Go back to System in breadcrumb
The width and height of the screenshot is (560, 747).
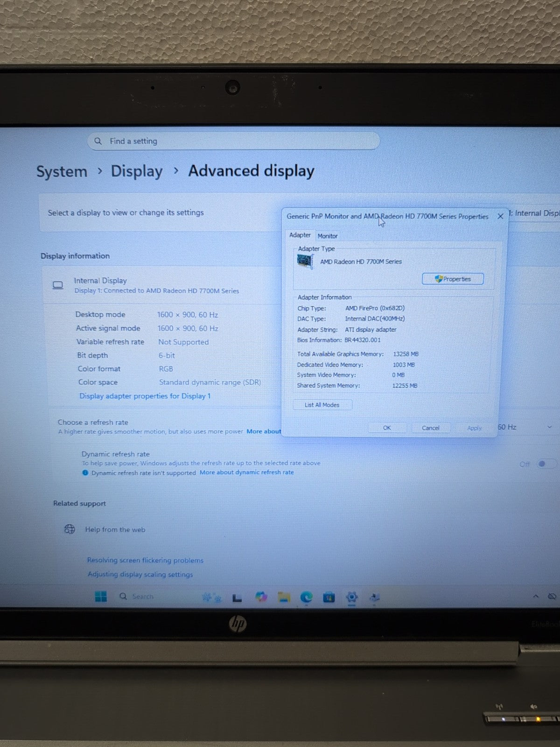(x=62, y=171)
